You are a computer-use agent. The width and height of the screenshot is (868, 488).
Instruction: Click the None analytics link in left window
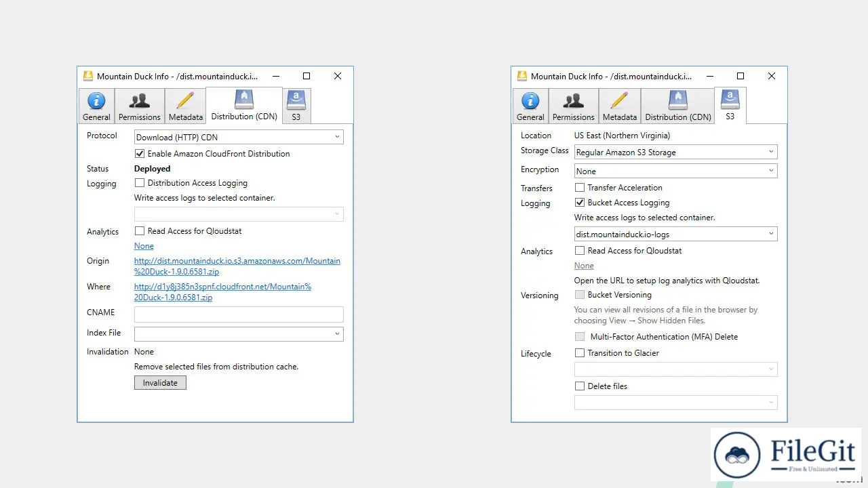click(x=144, y=246)
